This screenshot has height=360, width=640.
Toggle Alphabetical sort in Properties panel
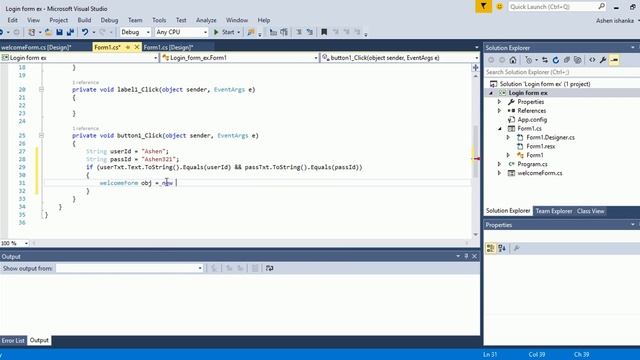[502, 248]
